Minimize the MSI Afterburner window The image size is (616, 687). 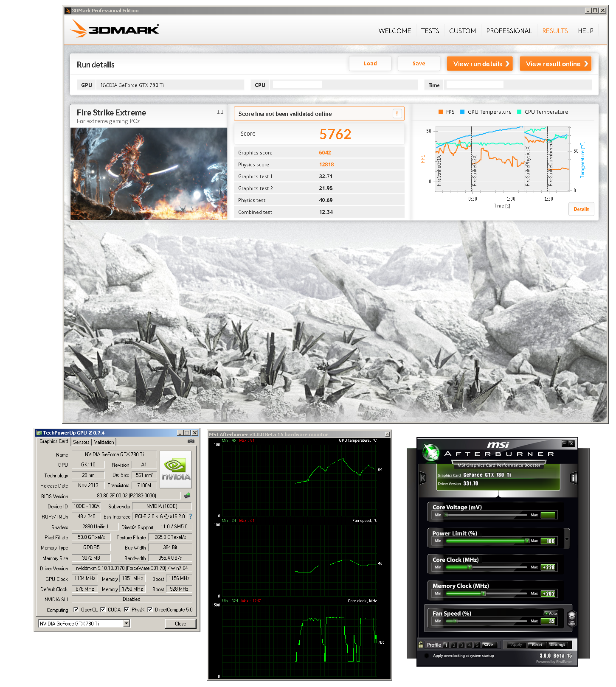564,443
